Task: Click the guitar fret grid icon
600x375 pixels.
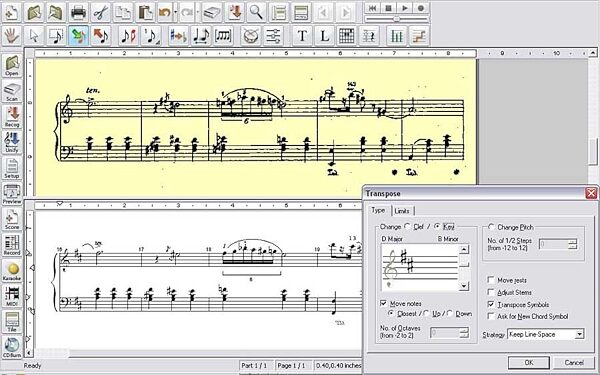Action: pos(347,36)
